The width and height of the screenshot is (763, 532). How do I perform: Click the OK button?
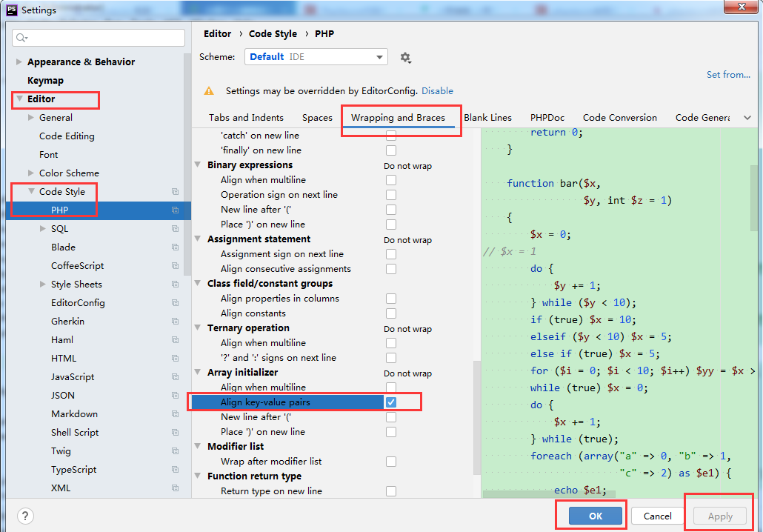pyautogui.click(x=596, y=516)
